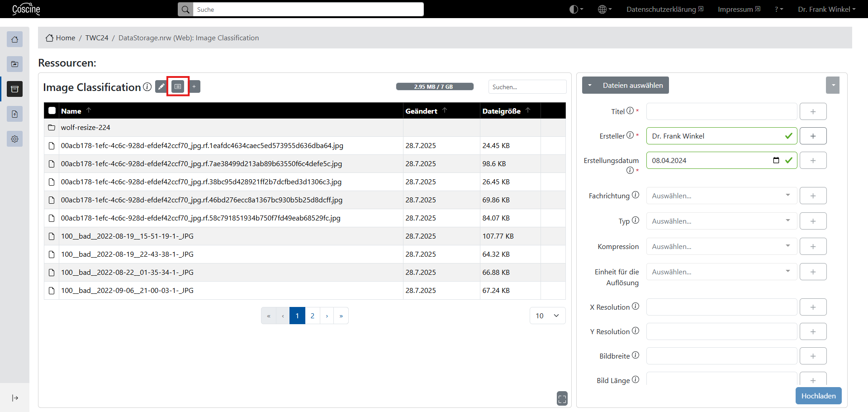This screenshot has height=412, width=868.
Task: Click the home icon in the left sidebar
Action: (x=14, y=39)
